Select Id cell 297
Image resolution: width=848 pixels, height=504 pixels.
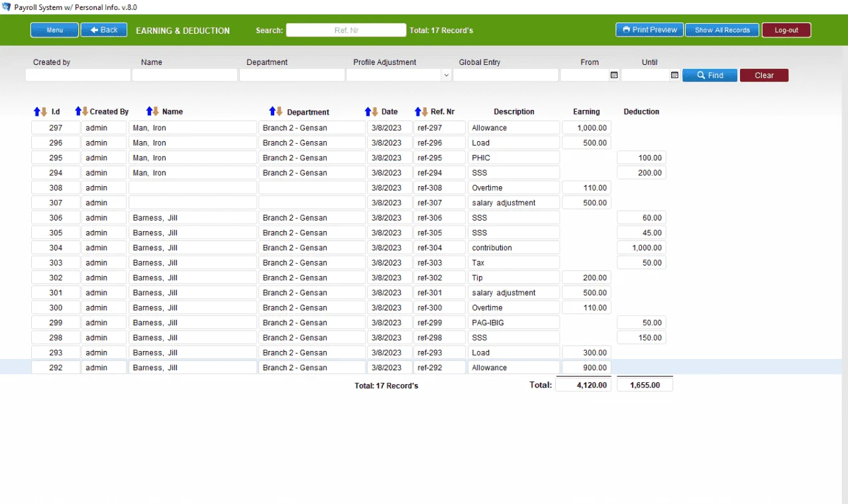click(x=56, y=128)
